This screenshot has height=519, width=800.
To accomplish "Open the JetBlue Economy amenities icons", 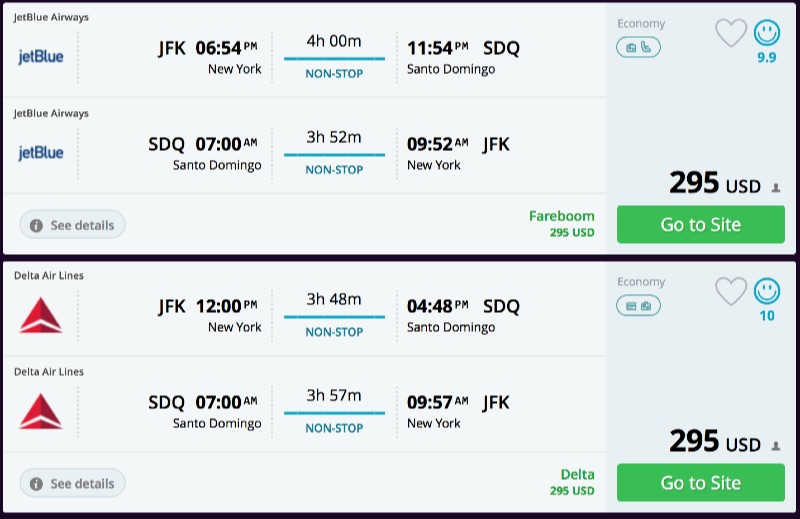I will coord(638,47).
